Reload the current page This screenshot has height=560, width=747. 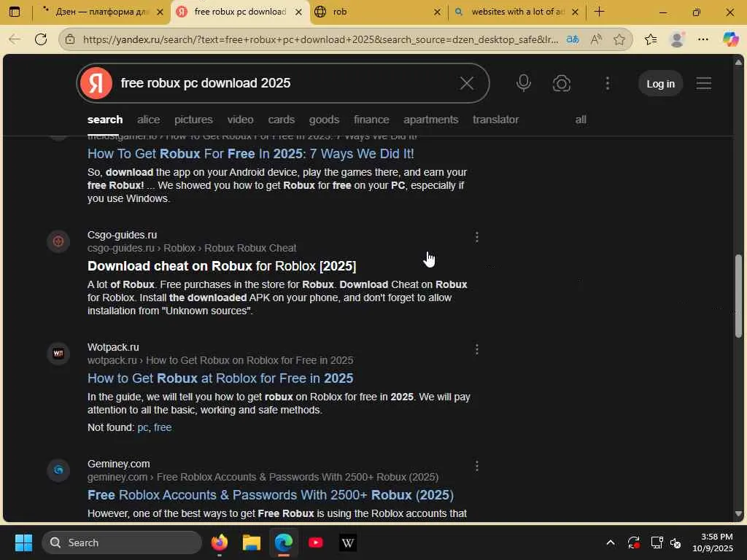[41, 39]
